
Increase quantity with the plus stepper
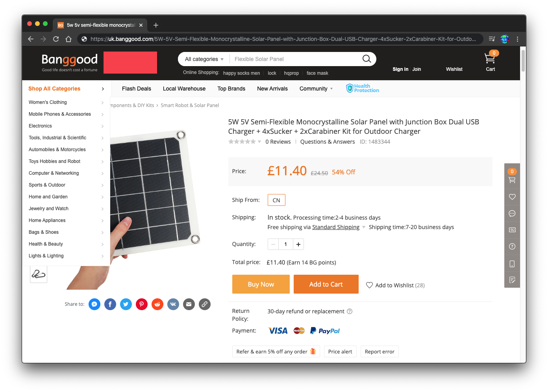298,244
